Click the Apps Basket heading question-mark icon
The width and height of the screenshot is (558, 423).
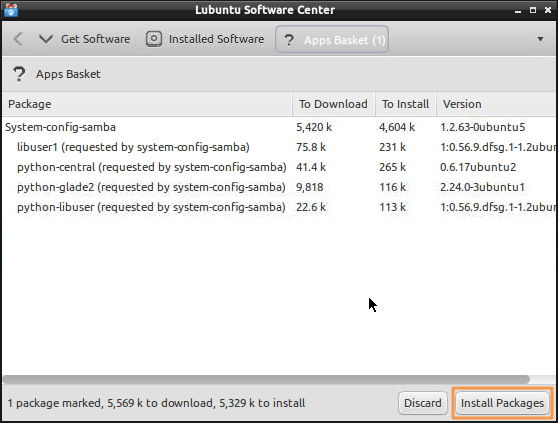tap(19, 74)
